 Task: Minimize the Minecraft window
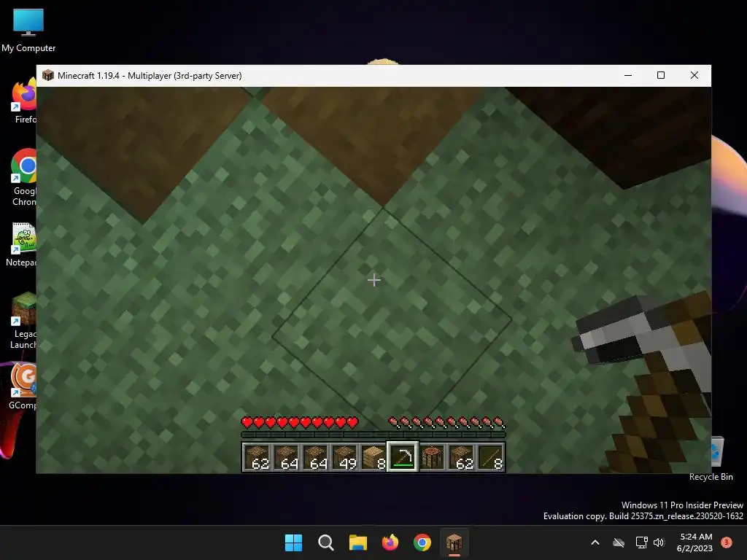(x=628, y=75)
